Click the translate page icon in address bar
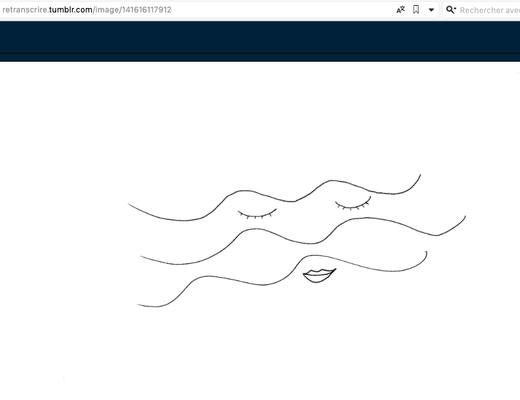Image resolution: width=520 pixels, height=400 pixels. (400, 10)
